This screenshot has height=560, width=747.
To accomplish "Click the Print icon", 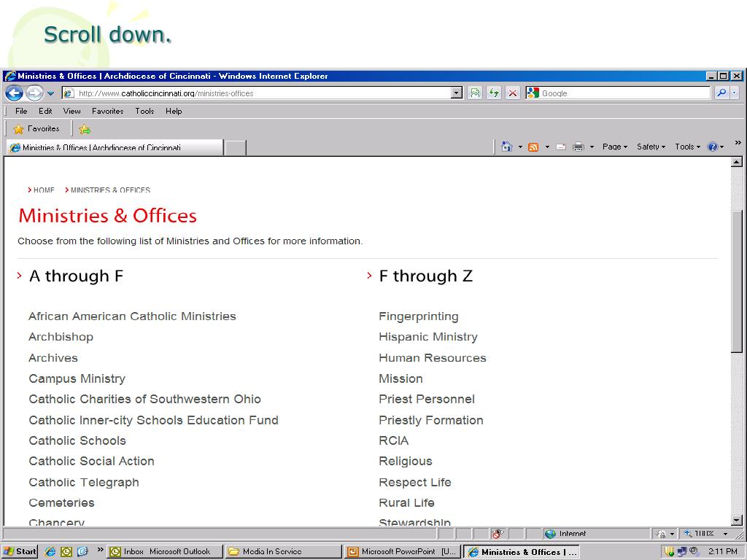I will tap(578, 147).
